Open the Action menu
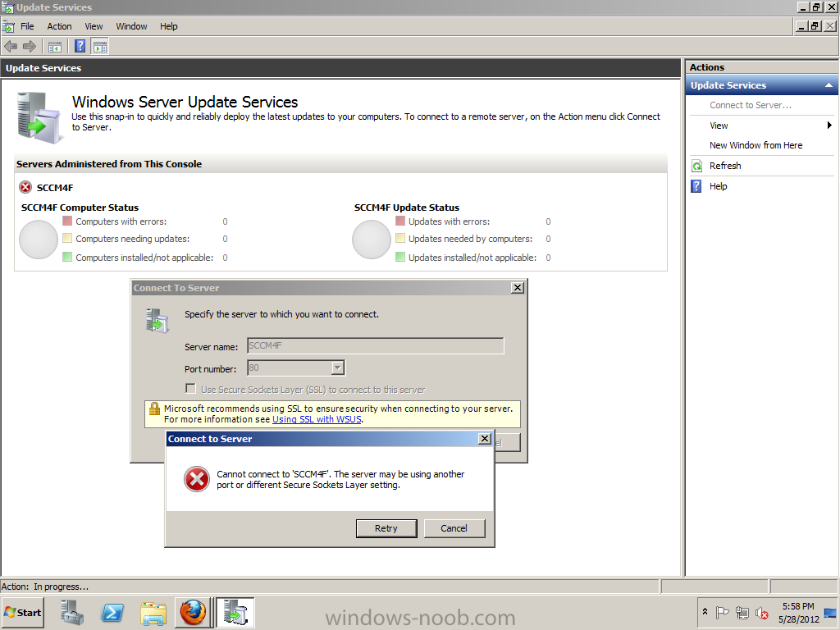The image size is (840, 630). [x=59, y=26]
